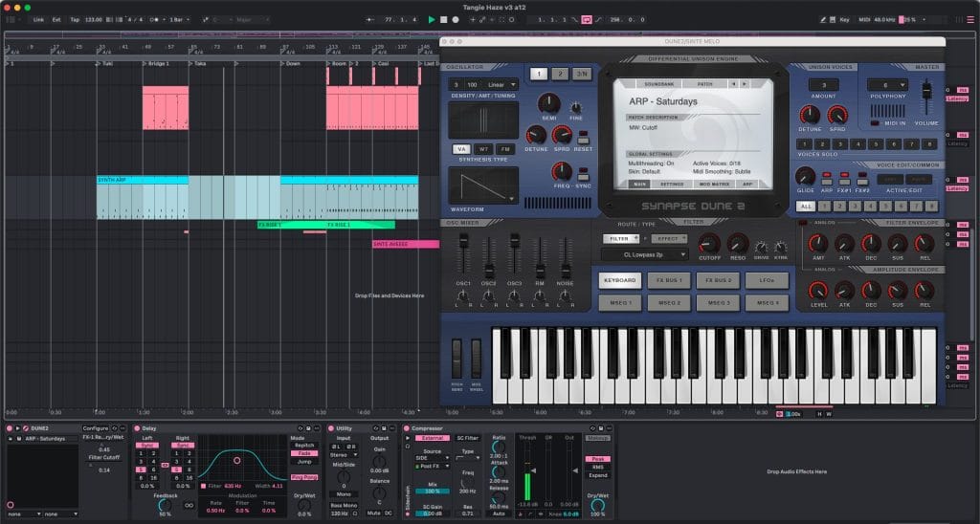Start playback with the green Play button
The image size is (980, 524).
[x=432, y=19]
